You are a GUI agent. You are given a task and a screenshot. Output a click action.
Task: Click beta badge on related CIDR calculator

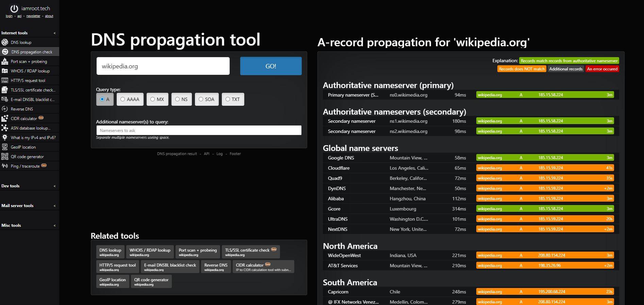click(x=268, y=264)
